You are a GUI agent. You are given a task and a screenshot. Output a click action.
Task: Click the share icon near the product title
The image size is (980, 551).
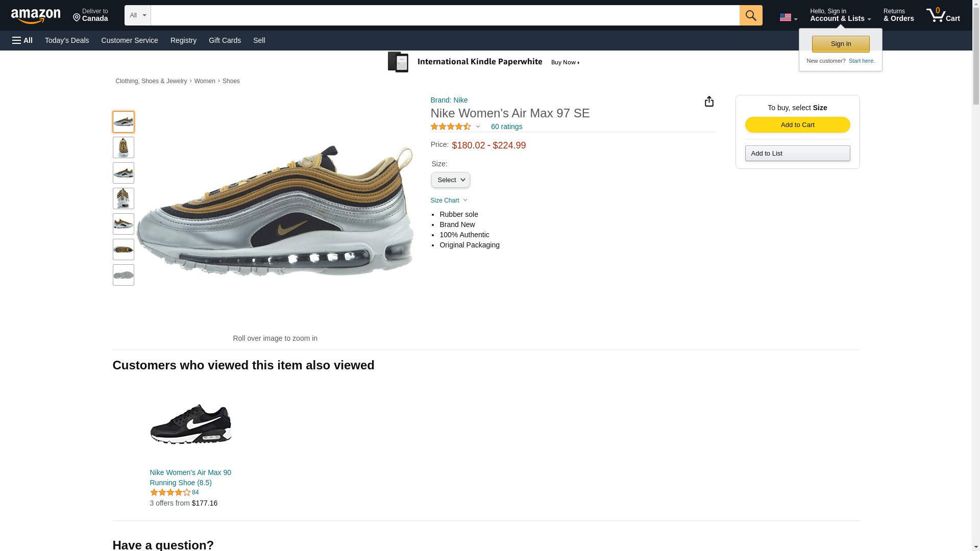coord(709,102)
